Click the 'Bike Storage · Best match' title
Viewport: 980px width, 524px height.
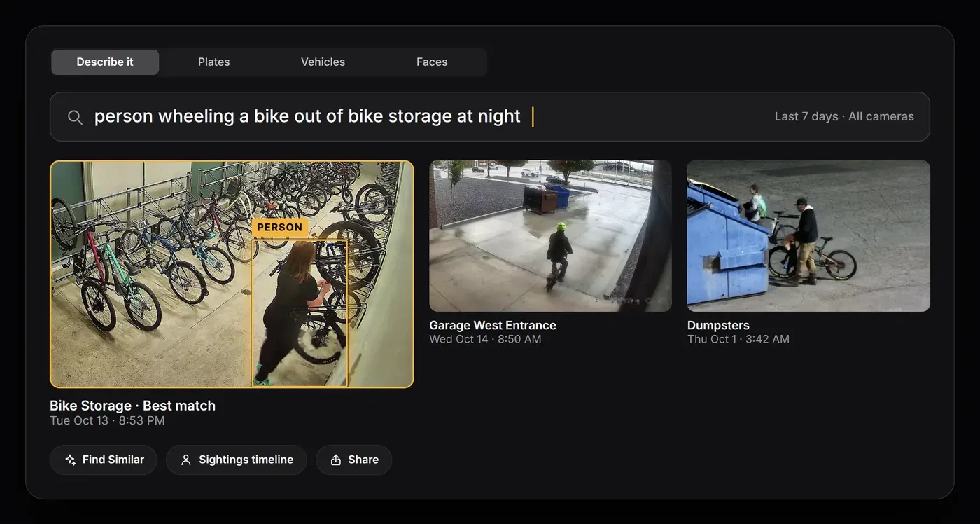tap(133, 406)
